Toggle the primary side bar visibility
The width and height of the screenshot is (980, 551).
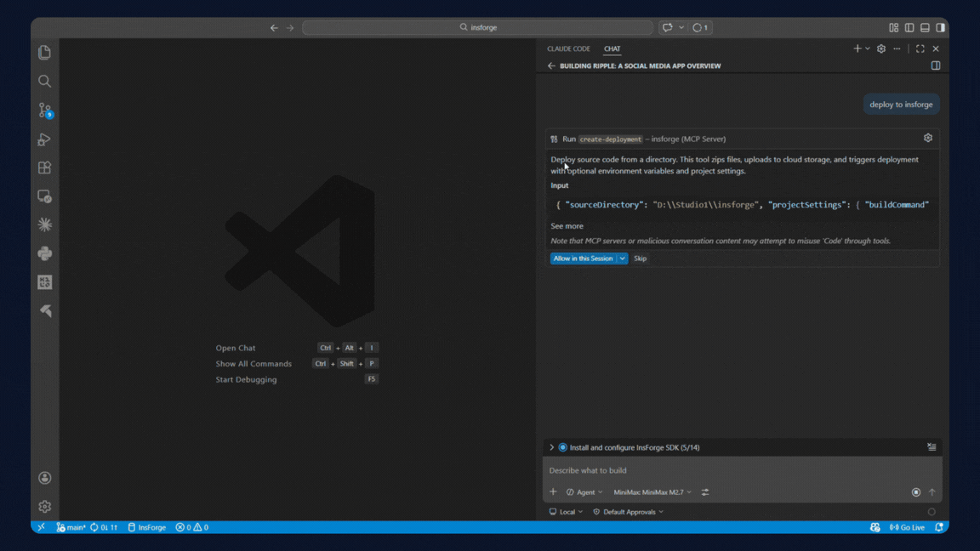[x=909, y=27]
